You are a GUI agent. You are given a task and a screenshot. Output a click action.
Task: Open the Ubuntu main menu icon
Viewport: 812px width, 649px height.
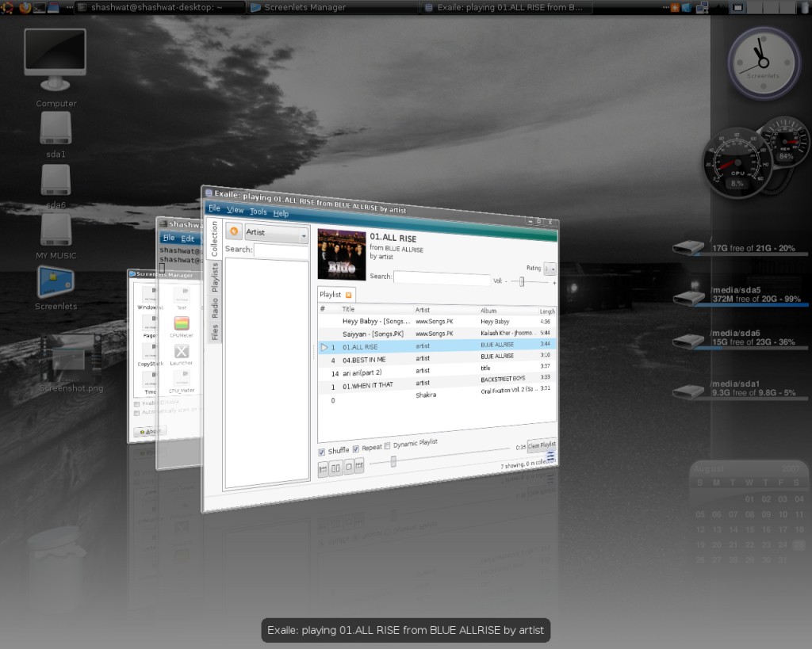pos(7,7)
